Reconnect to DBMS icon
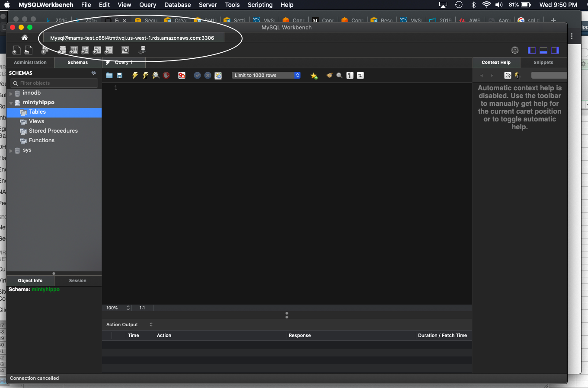Screen dimensions: 588x388 pyautogui.click(x=142, y=50)
